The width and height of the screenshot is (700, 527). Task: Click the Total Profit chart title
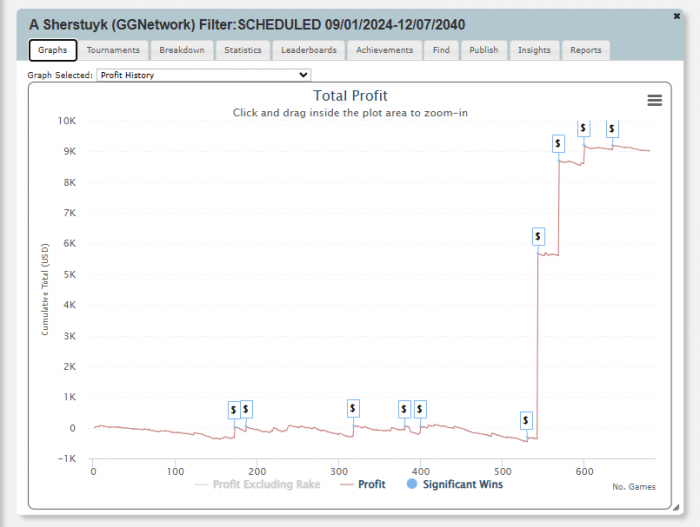point(350,96)
